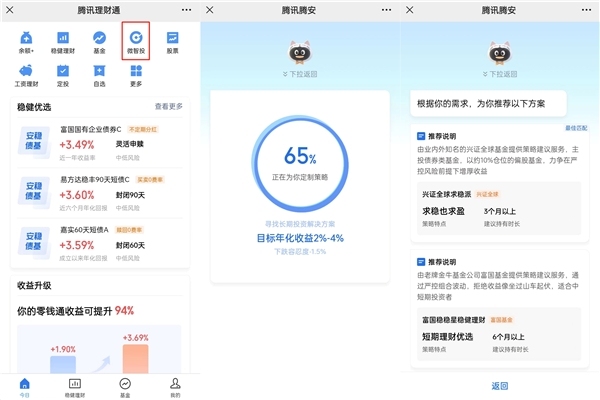The image size is (600, 400).
Task: Tap the first 推荐说明 document icon
Action: 421,136
